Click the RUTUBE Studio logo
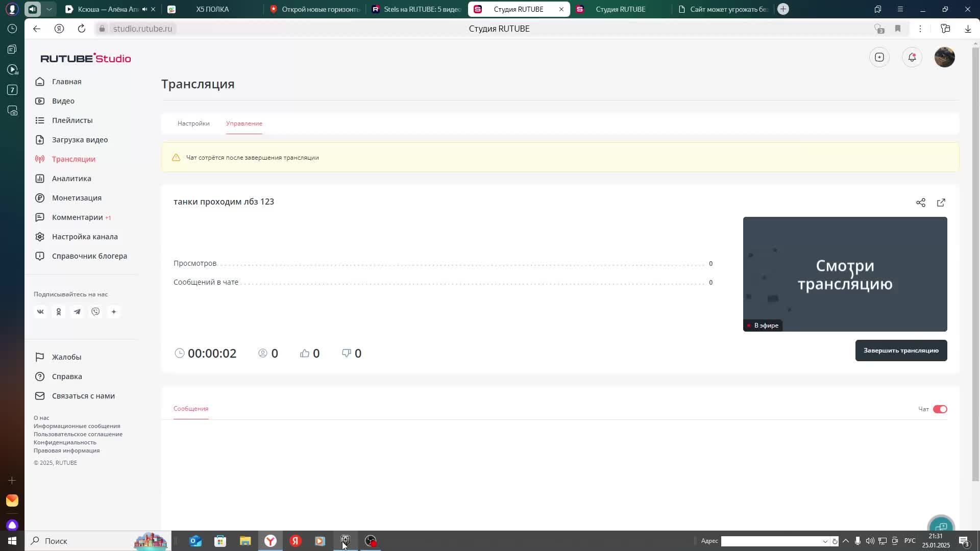This screenshot has height=551, width=980. click(86, 58)
